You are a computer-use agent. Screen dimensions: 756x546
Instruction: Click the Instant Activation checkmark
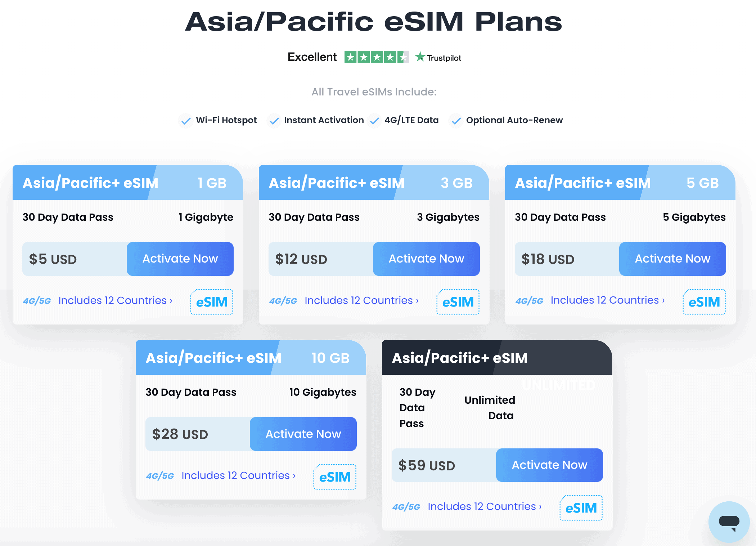[274, 121]
